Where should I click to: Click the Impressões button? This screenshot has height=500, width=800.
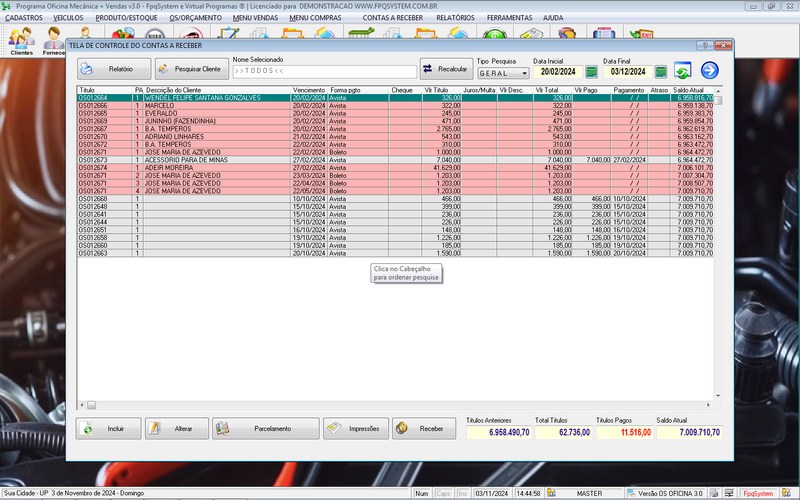click(356, 429)
